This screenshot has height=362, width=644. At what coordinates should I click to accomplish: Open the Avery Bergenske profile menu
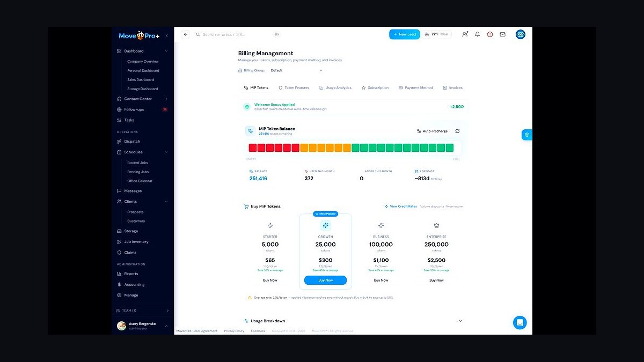tap(143, 326)
